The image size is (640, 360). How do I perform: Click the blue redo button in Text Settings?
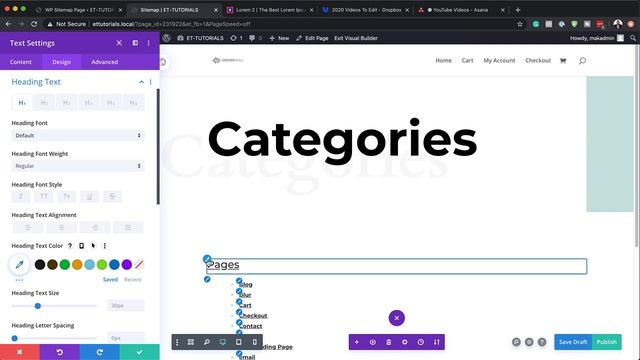(100, 352)
